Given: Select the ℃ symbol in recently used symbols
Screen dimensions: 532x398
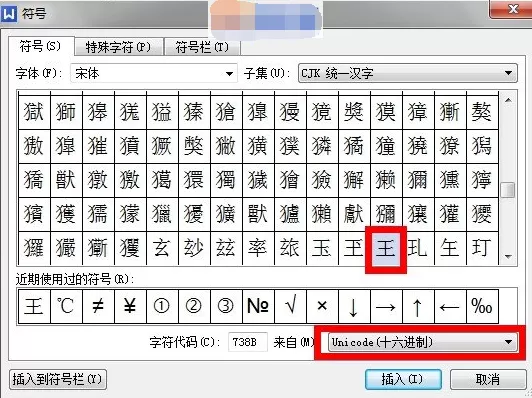Looking at the screenshot, I should coord(66,306).
